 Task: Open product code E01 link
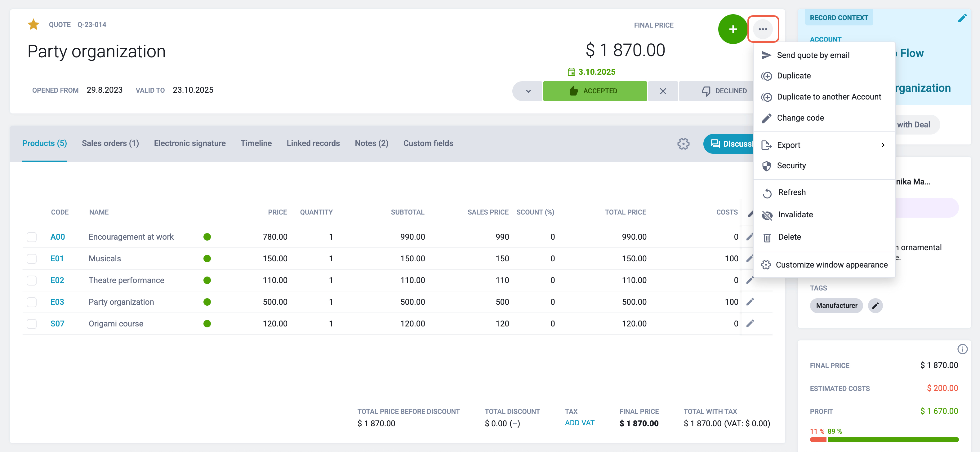coord(57,259)
